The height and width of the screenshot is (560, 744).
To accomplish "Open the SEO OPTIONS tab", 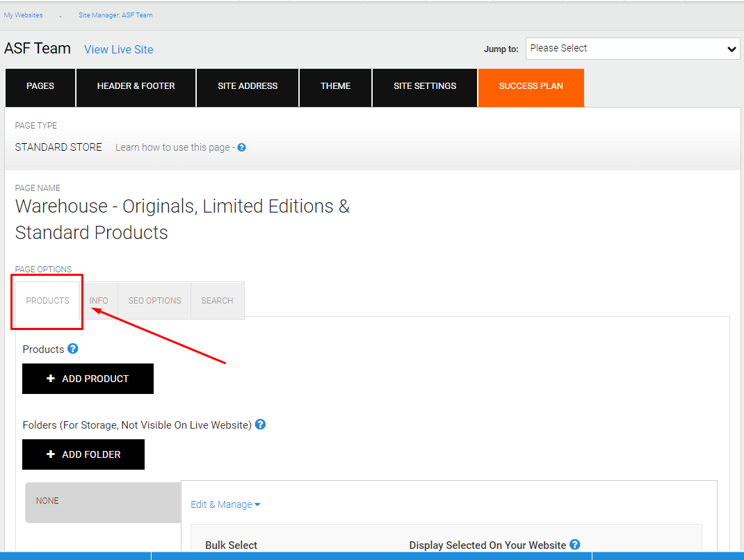I will (154, 301).
